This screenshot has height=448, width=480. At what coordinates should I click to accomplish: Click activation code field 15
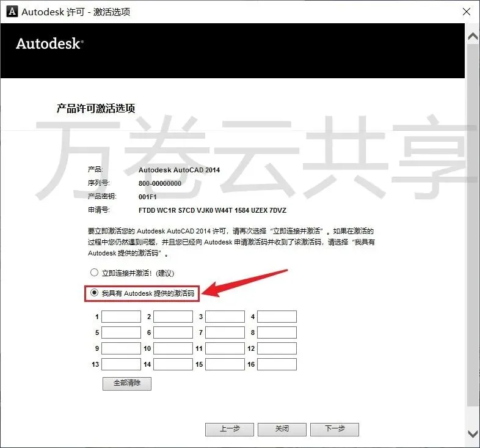pyautogui.click(x=225, y=364)
